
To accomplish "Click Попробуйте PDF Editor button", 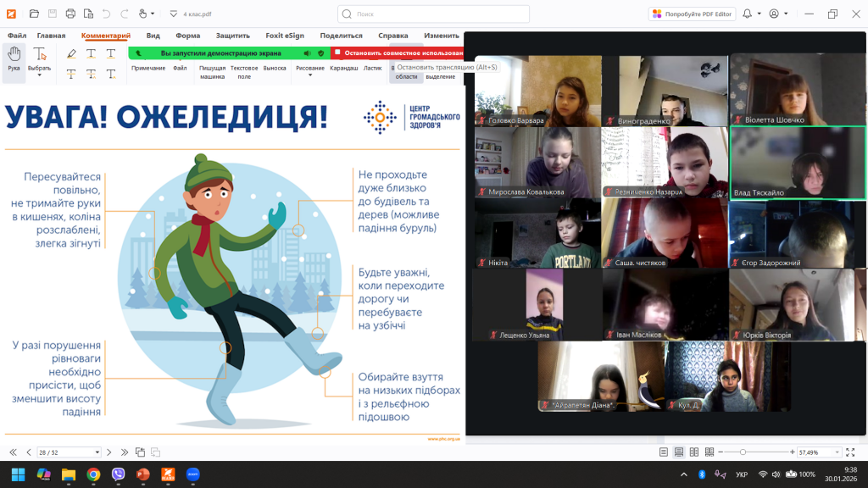I will click(x=692, y=14).
